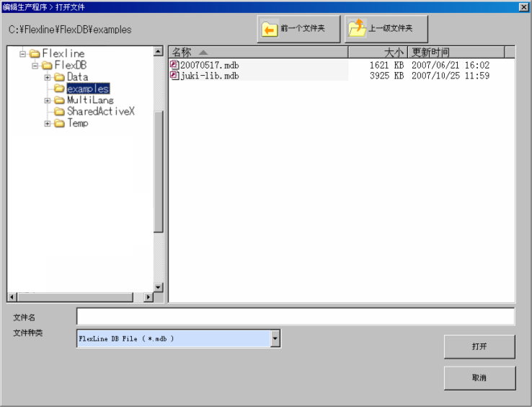This screenshot has width=532, height=407.
Task: Collapse the Flexline tree node
Action: click(23, 53)
